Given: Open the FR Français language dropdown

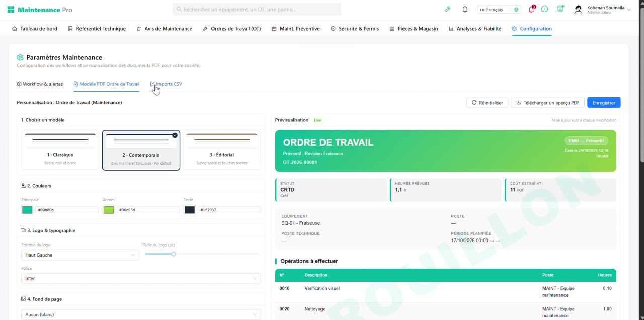Looking at the screenshot, I should (499, 10).
